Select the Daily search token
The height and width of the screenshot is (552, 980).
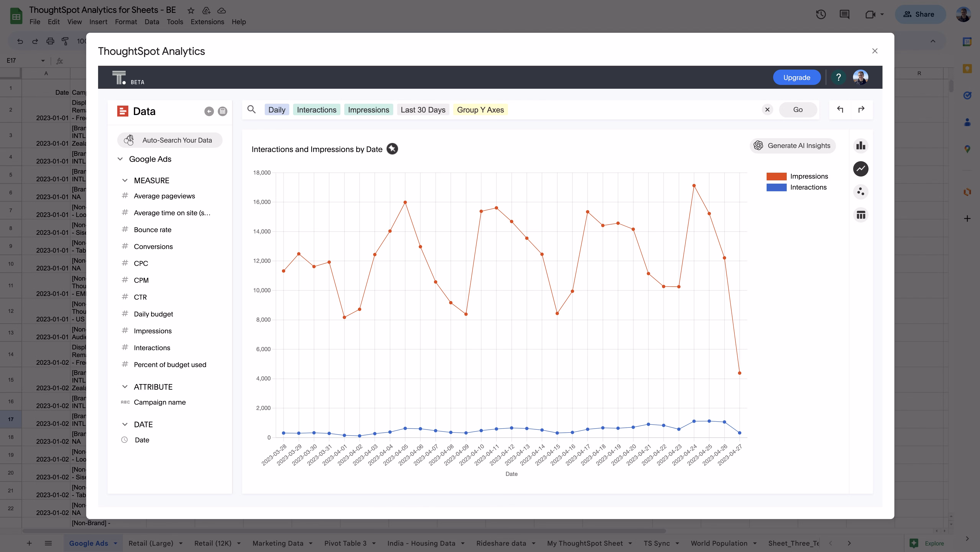[277, 110]
